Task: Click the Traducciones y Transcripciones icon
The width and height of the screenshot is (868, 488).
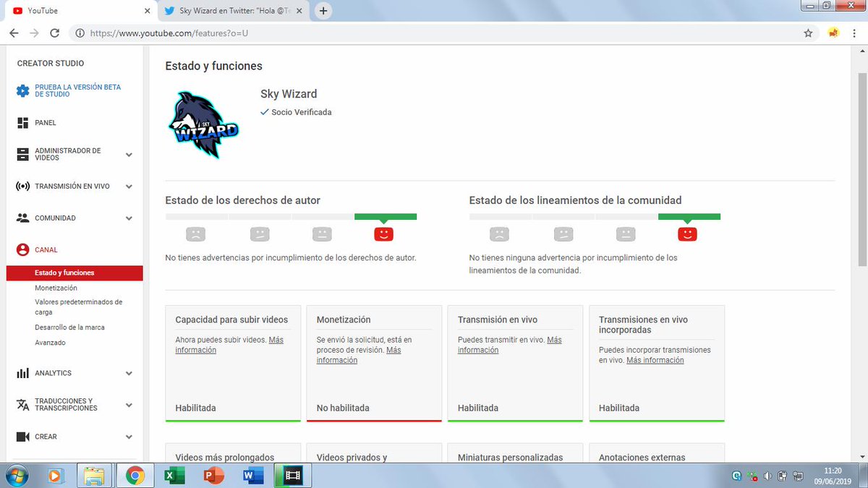Action: pyautogui.click(x=22, y=405)
